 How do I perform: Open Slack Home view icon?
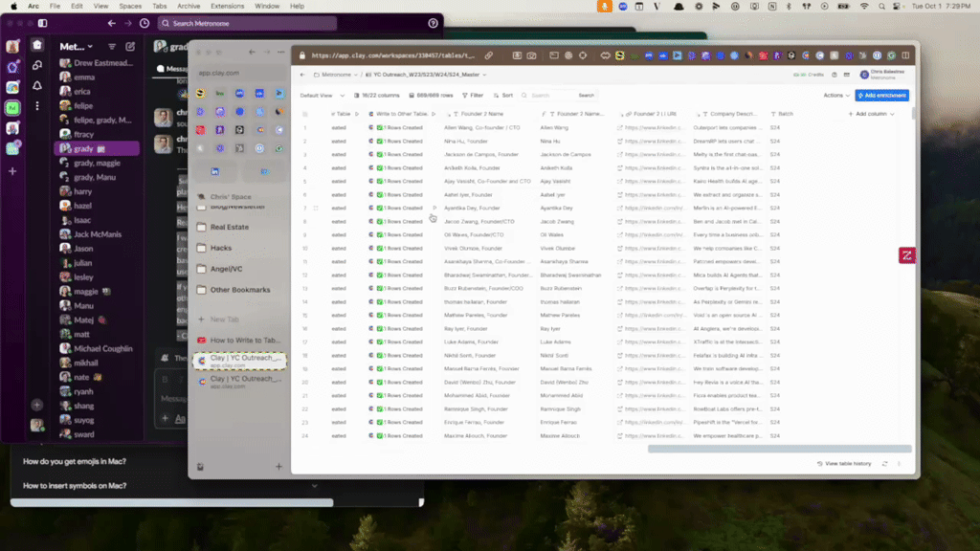click(37, 45)
